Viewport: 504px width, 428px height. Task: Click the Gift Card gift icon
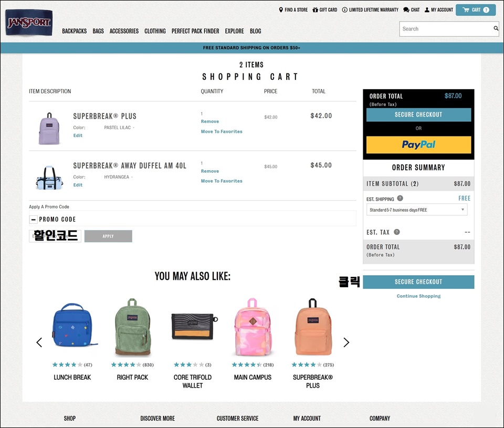(315, 9)
